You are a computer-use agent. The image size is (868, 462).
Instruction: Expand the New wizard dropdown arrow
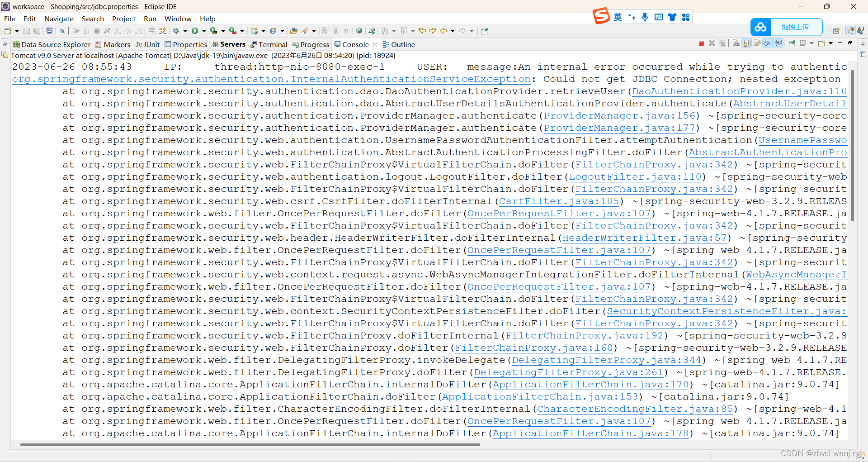17,31
